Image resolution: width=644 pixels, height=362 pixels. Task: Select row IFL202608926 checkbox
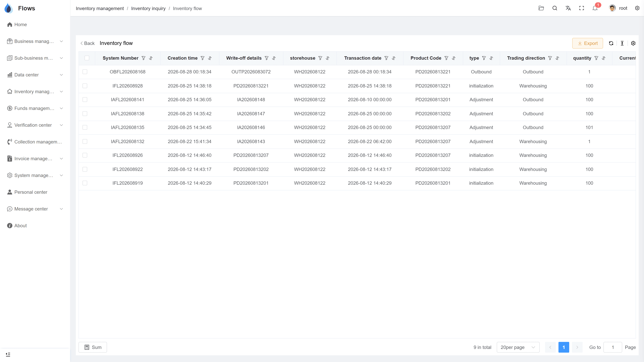click(x=85, y=155)
